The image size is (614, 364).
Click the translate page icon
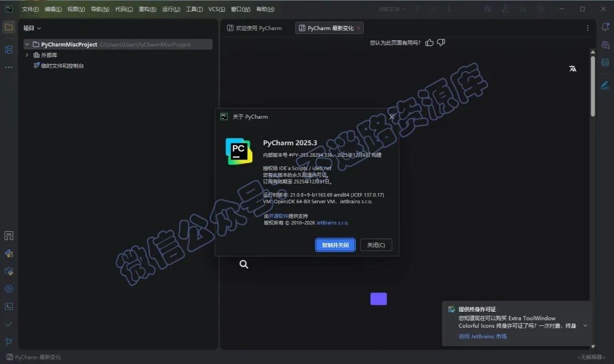pos(572,69)
